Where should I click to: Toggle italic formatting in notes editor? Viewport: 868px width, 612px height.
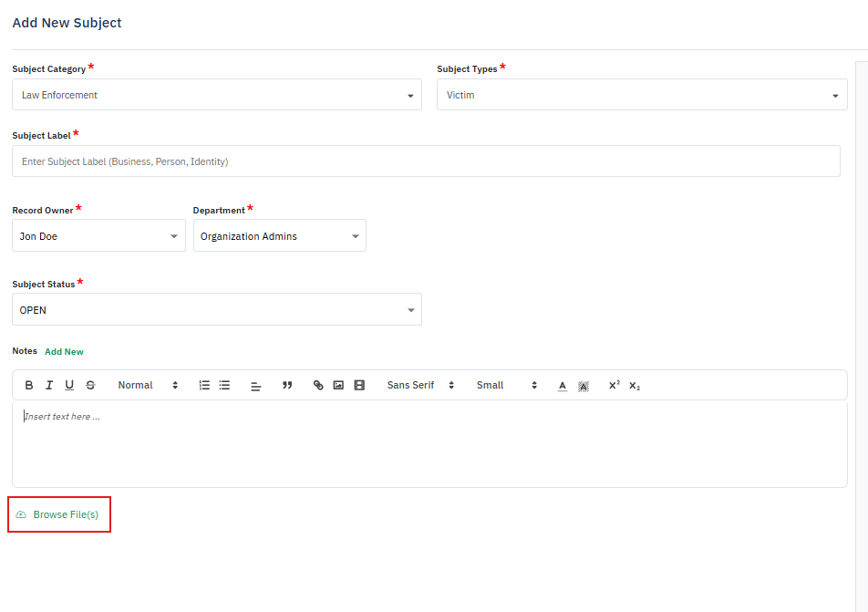(49, 386)
